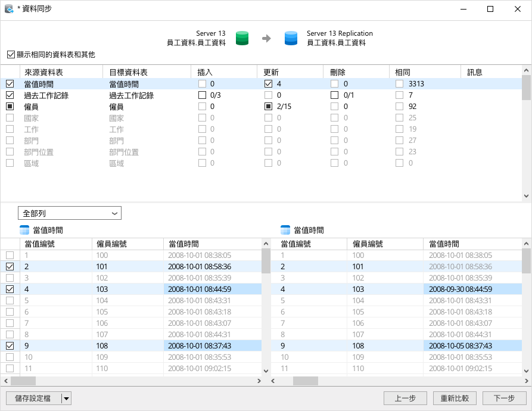Image resolution: width=532 pixels, height=411 pixels.
Task: Click source cell 2008-10-01 08:58:36
Action: click(x=213, y=266)
